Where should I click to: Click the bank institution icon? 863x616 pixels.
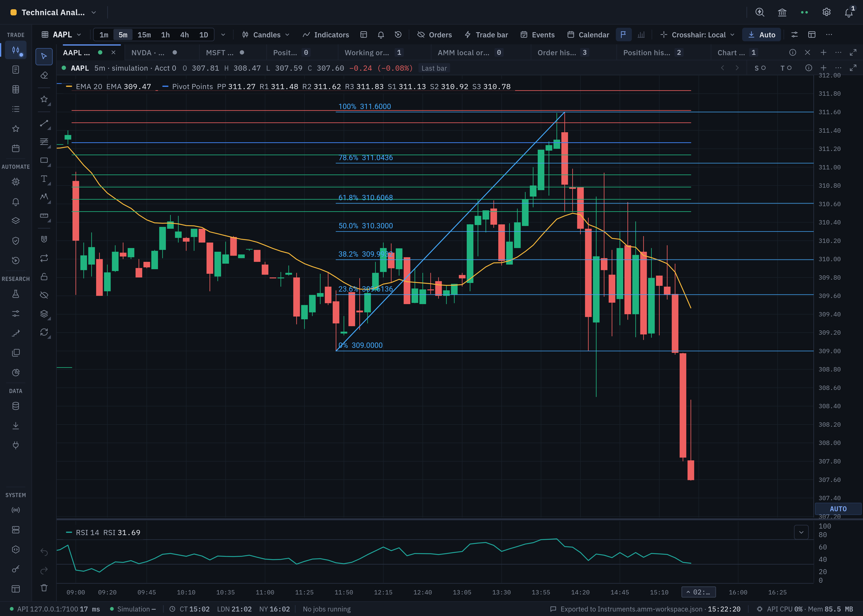tap(782, 12)
